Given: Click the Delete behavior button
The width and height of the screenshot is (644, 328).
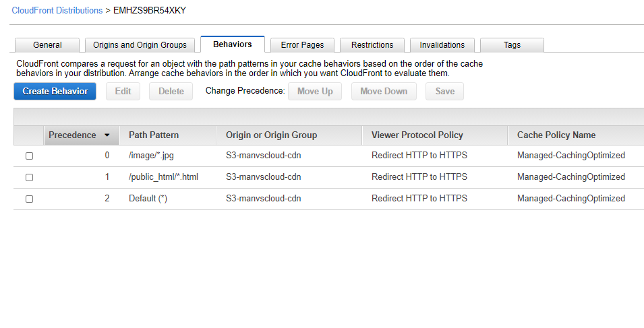Looking at the screenshot, I should click(171, 92).
